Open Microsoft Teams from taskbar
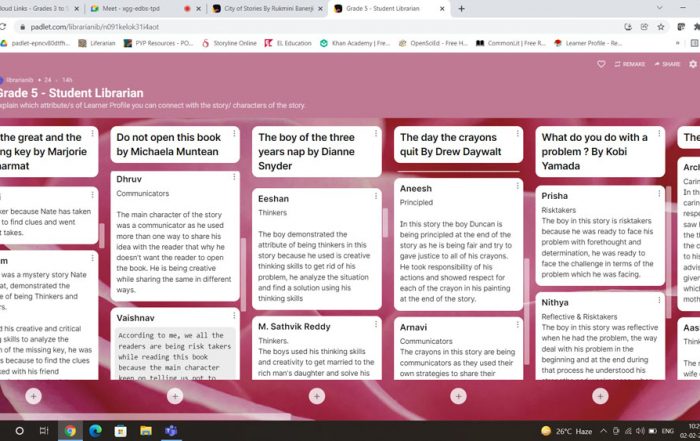The image size is (700, 441). click(x=171, y=431)
